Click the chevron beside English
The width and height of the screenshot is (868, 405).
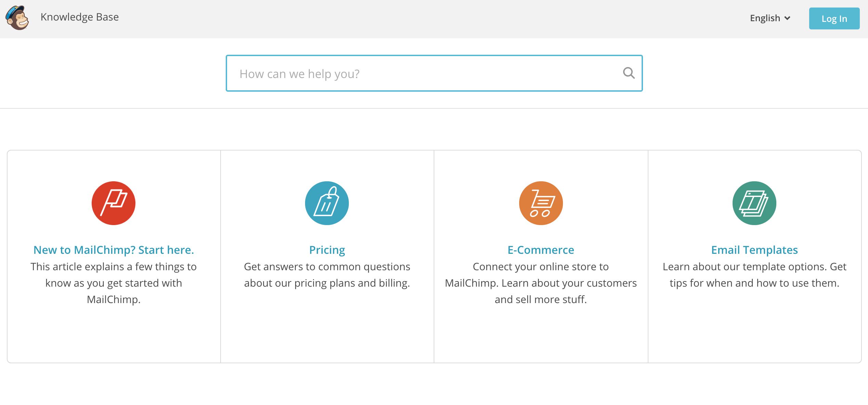(x=787, y=18)
